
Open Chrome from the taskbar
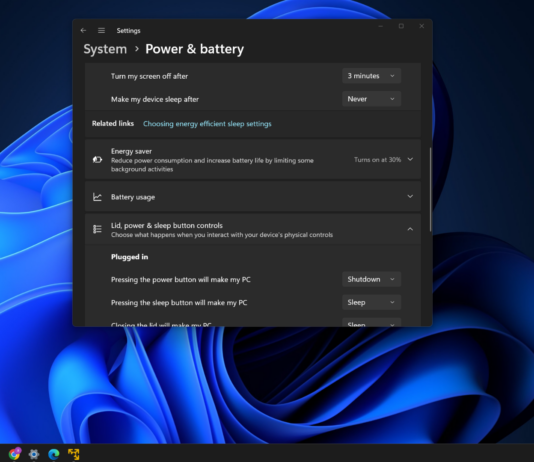pyautogui.click(x=14, y=453)
